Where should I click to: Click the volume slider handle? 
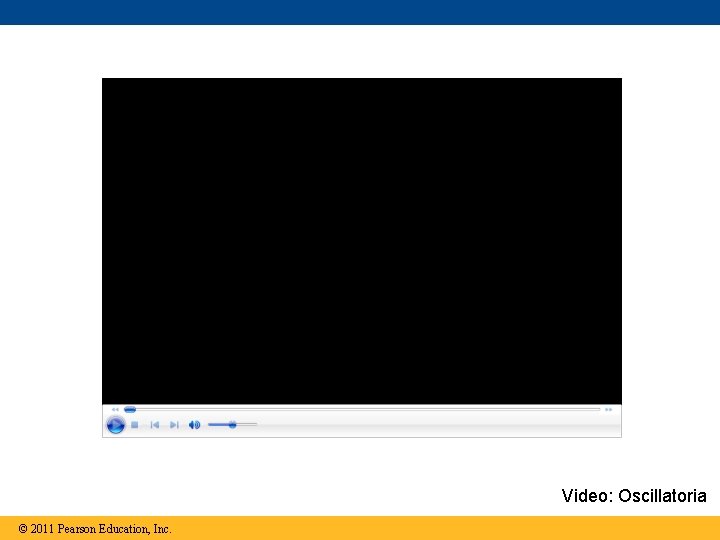point(232,425)
